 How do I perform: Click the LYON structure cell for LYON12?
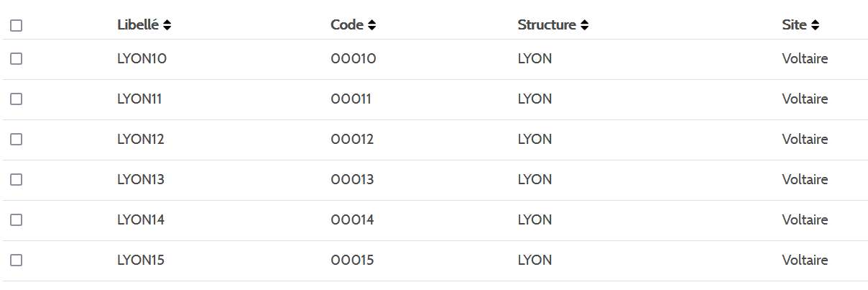(x=535, y=140)
